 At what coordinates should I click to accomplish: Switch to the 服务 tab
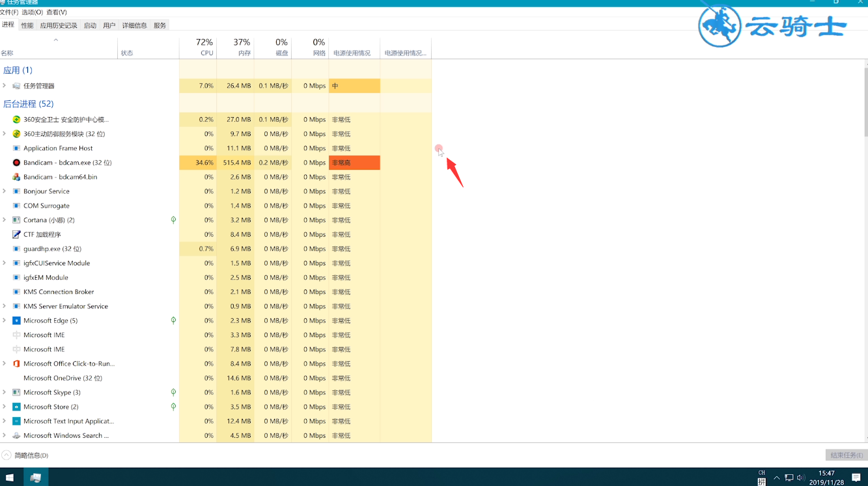pyautogui.click(x=160, y=25)
